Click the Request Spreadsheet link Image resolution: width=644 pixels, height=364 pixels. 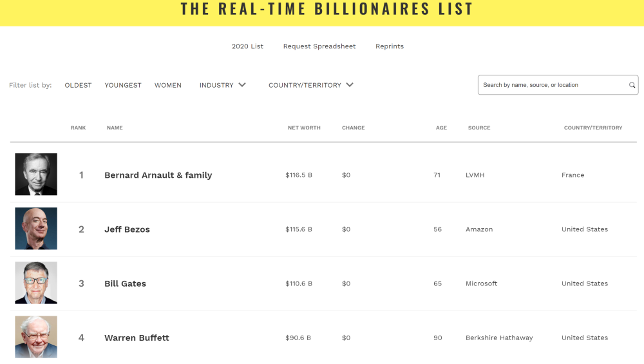point(319,46)
